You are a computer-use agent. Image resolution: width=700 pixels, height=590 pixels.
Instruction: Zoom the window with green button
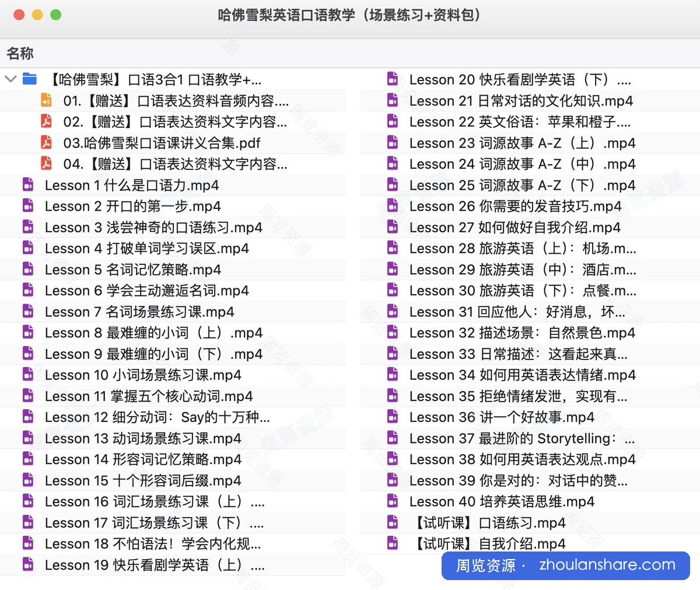[56, 15]
